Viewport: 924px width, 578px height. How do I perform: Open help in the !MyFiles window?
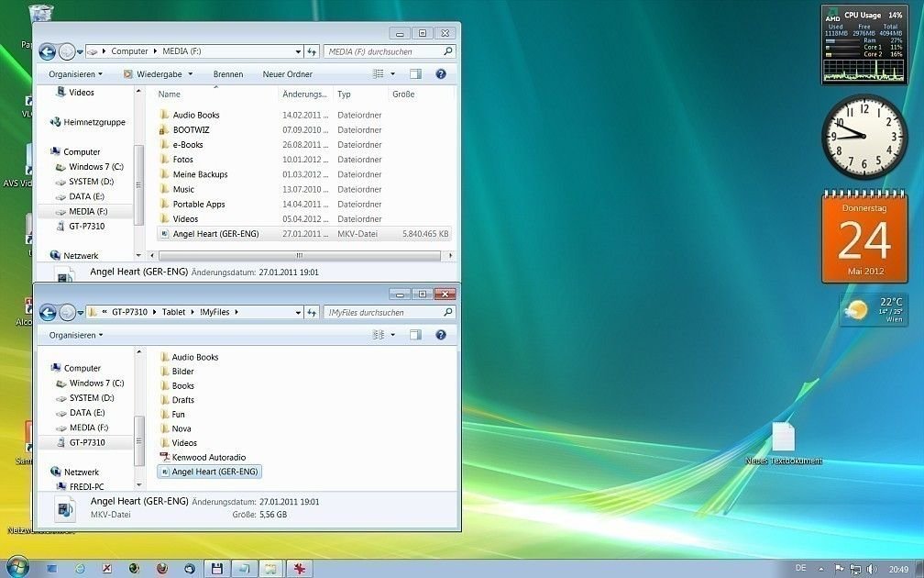coord(441,335)
